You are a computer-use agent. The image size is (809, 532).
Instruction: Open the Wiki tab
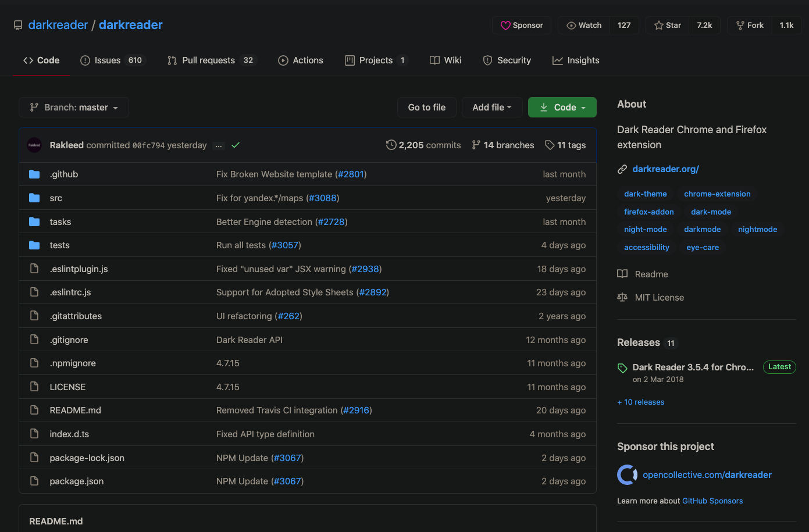pos(446,60)
